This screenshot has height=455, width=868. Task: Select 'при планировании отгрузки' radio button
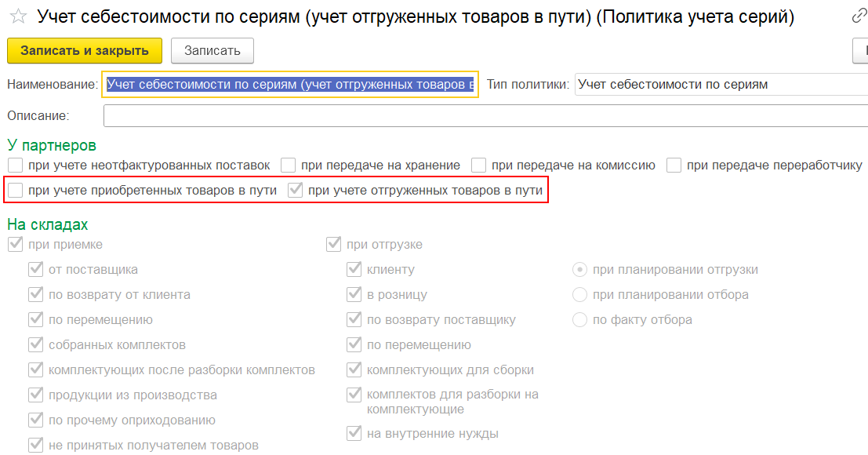[580, 270]
